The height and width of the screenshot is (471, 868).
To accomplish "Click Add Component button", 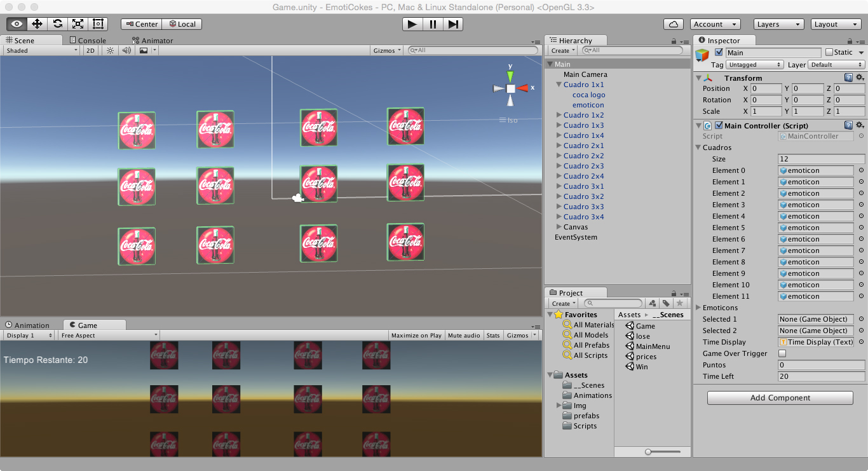I will (780, 398).
